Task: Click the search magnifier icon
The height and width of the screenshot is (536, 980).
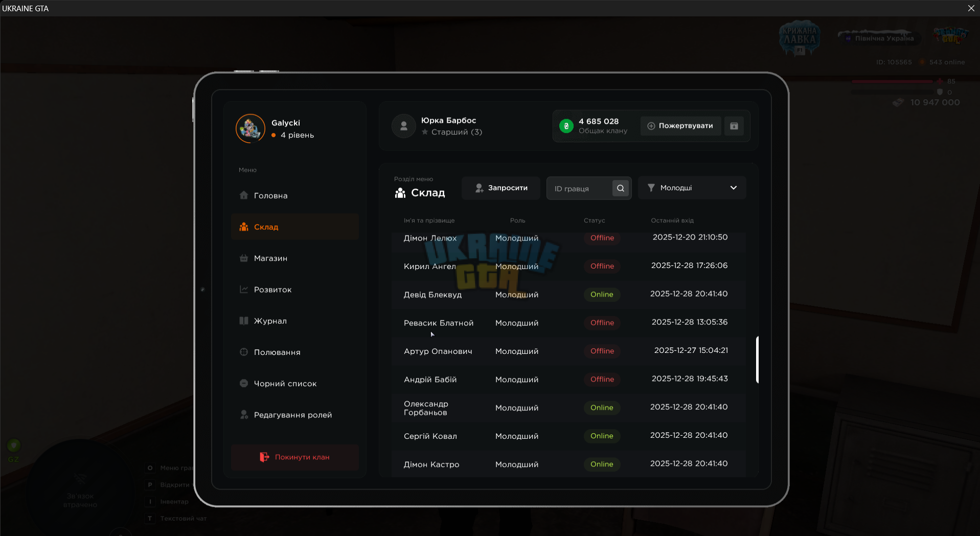Action: 621,188
